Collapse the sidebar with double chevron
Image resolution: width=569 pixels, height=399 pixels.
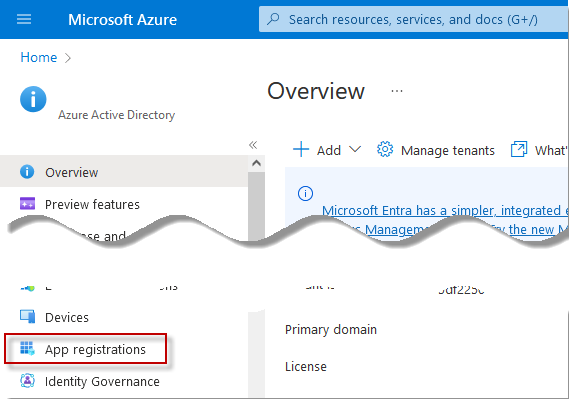pyautogui.click(x=253, y=145)
